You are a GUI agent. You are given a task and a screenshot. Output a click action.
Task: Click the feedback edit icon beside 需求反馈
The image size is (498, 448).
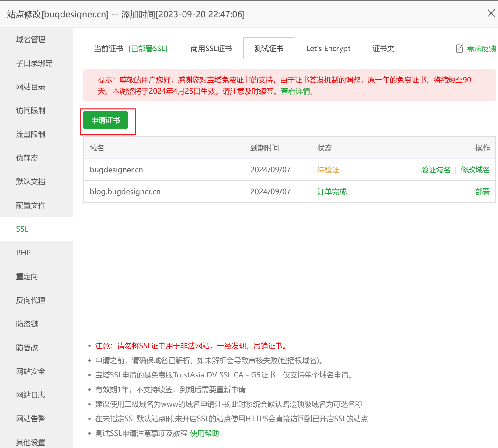tap(459, 49)
